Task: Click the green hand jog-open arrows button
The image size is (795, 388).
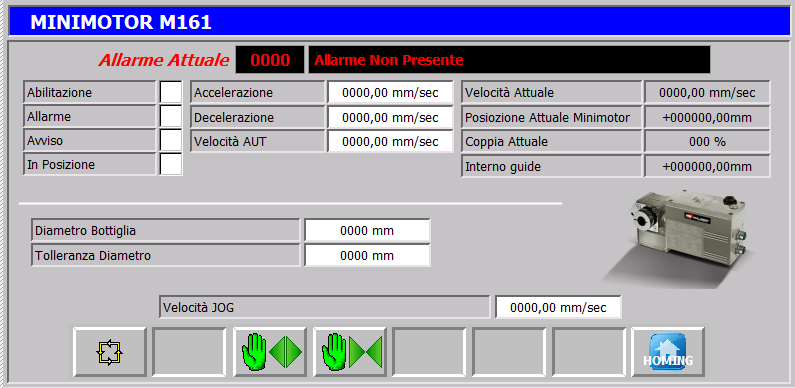Action: tap(270, 352)
